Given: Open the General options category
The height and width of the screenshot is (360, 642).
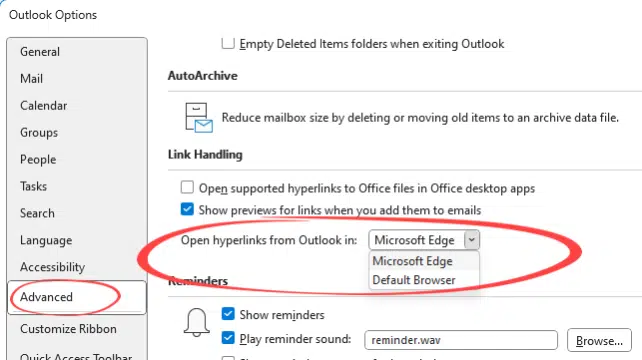Looking at the screenshot, I should tap(40, 52).
